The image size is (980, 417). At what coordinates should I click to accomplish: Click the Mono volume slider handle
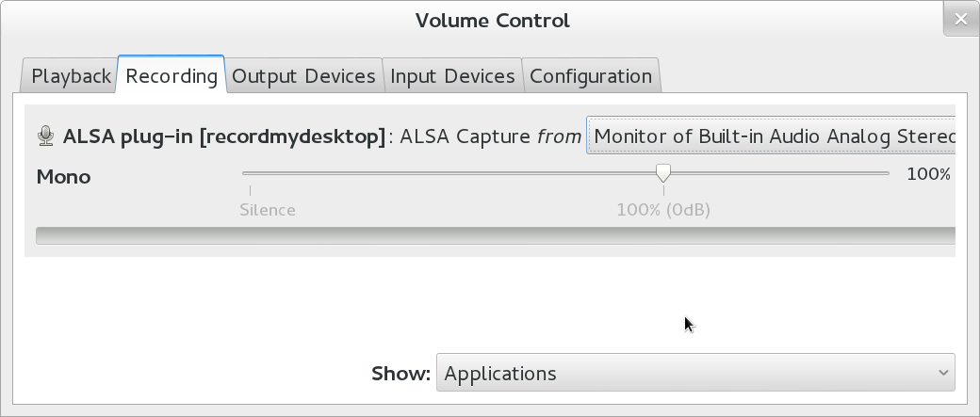pyautogui.click(x=663, y=173)
